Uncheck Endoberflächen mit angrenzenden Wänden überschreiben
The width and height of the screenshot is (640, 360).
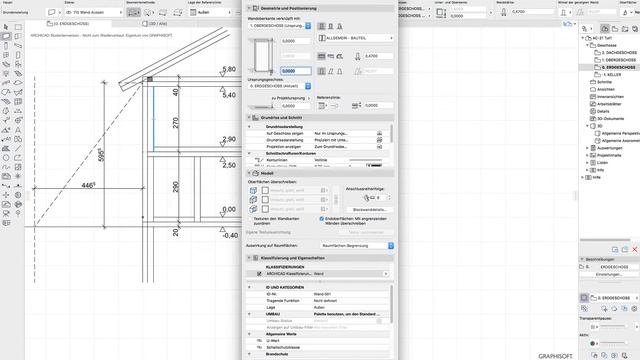[322, 219]
